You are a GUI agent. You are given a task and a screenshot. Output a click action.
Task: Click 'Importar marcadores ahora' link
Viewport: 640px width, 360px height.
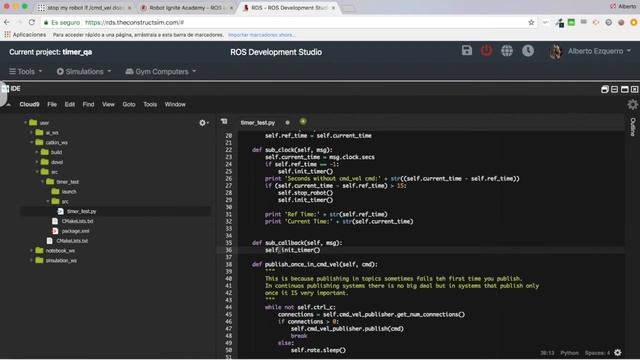coord(261,35)
